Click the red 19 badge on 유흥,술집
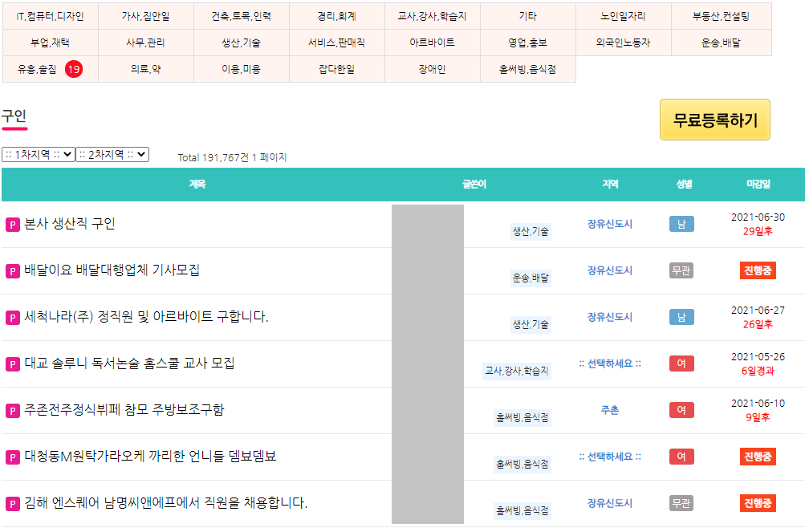The width and height of the screenshot is (805, 532). pyautogui.click(x=75, y=70)
